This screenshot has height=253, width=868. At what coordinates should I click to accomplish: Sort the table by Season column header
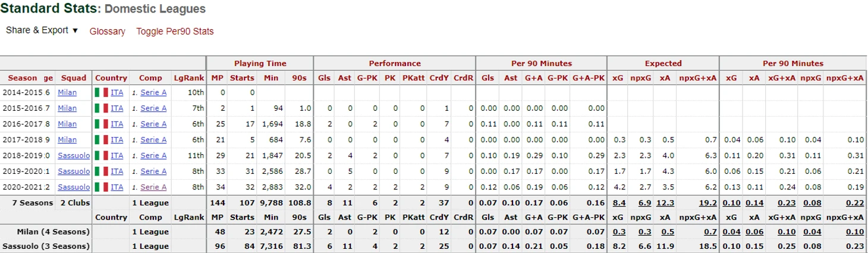[x=22, y=78]
